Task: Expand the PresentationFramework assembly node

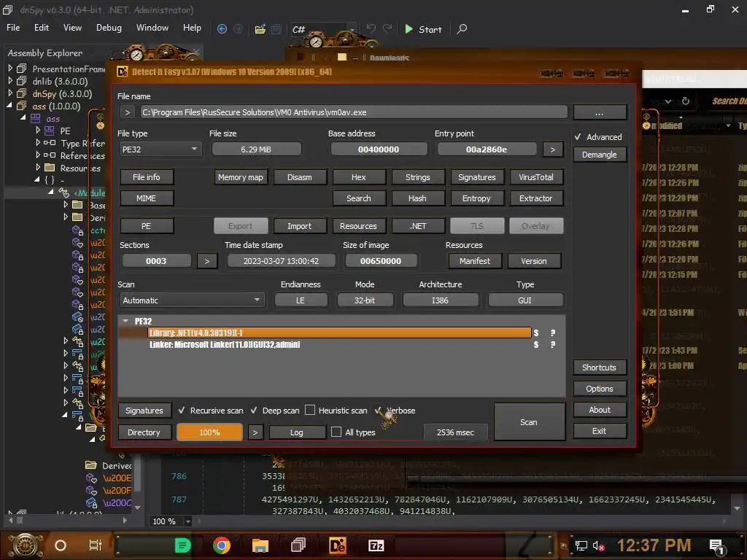Action: pos(10,69)
